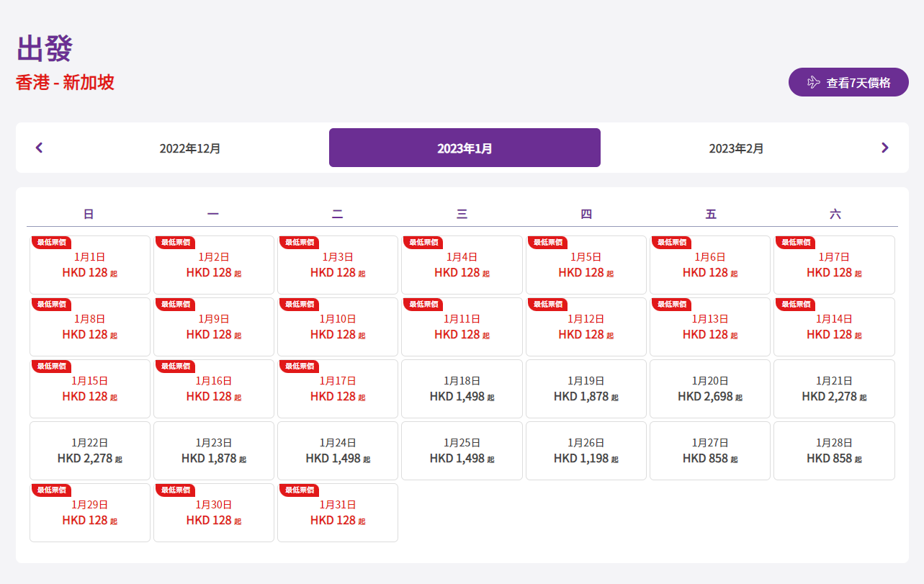Choose 1月14日 lowest fare date
This screenshot has height=584, width=924.
coord(834,327)
